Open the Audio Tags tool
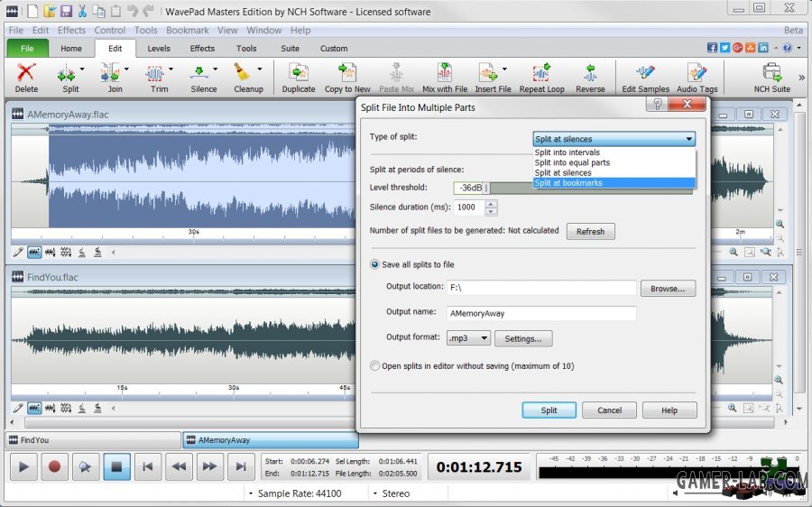This screenshot has height=507, width=812. [697, 78]
